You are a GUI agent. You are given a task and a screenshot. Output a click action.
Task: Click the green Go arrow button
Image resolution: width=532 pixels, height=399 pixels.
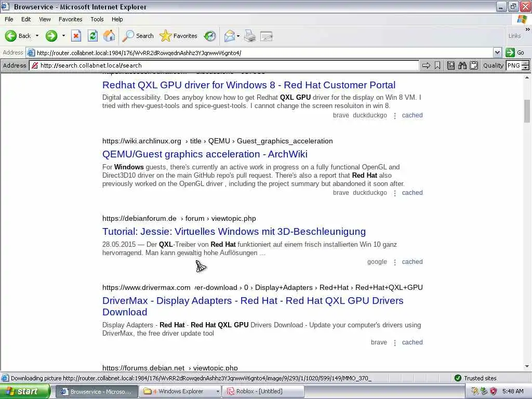(x=515, y=52)
